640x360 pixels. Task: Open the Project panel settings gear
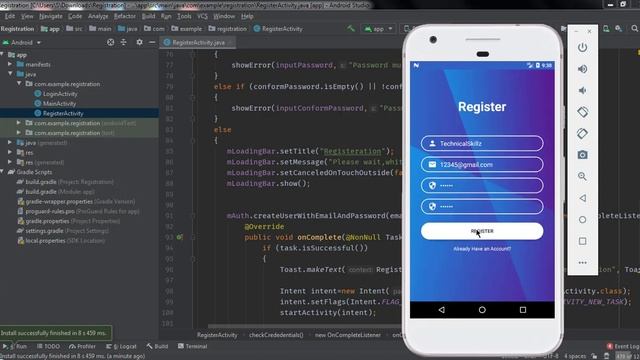coord(140,42)
